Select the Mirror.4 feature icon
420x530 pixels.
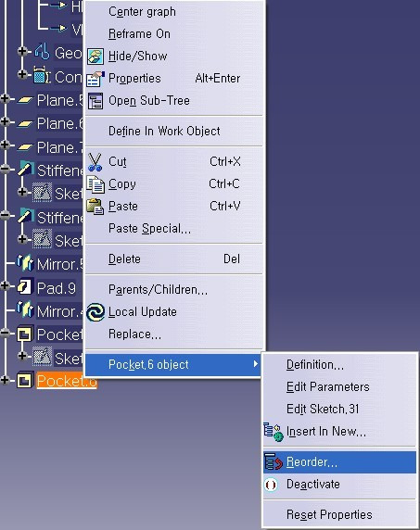click(x=25, y=310)
